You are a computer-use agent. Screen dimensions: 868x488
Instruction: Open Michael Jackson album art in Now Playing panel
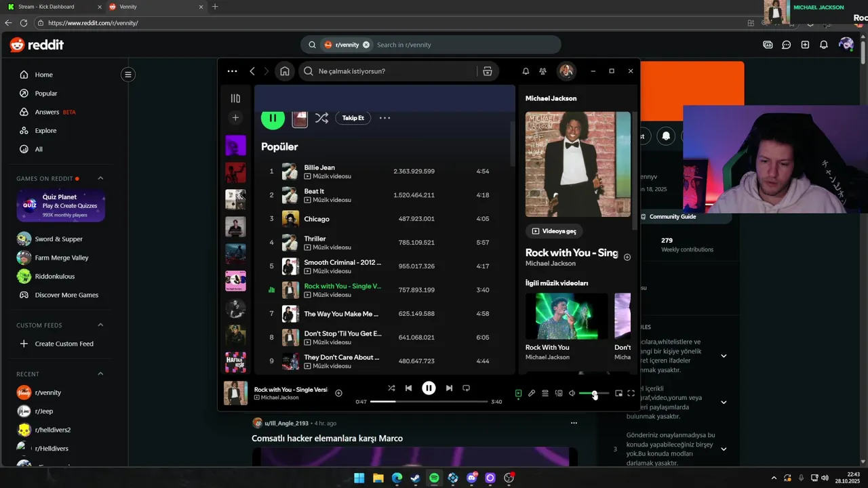578,164
